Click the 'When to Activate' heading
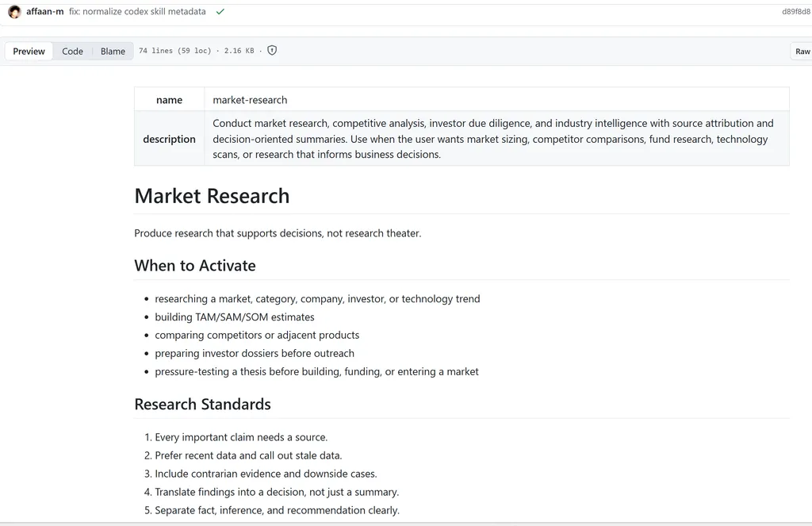Screen dimensions: 812x526 195,265
